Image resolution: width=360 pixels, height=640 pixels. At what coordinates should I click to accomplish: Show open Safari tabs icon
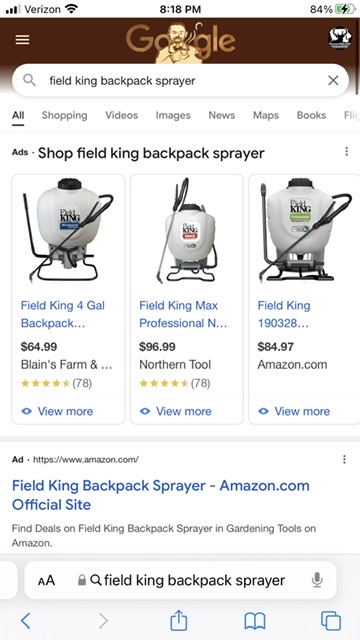[x=331, y=621]
